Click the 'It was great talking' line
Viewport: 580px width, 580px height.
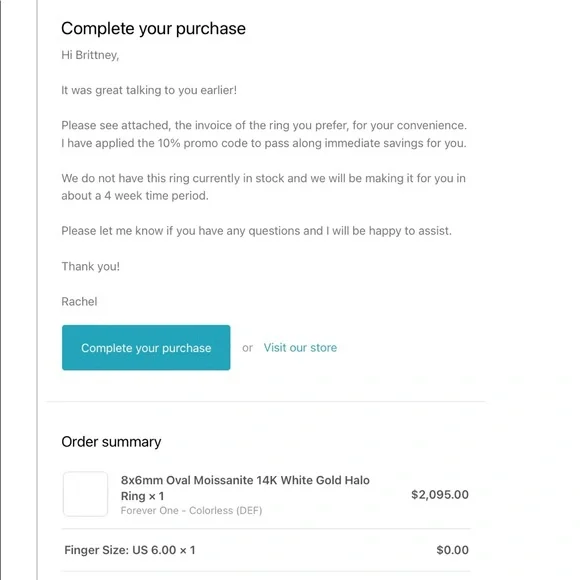[149, 90]
